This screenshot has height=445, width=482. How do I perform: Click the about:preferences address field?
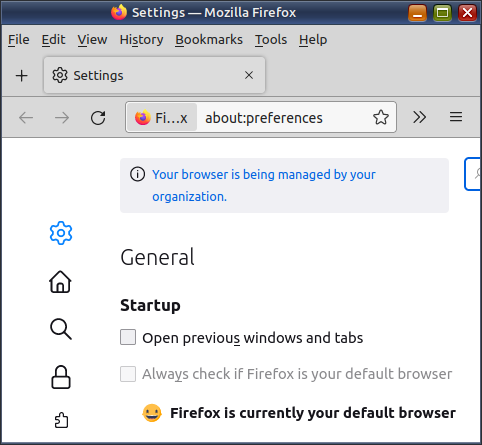(283, 118)
